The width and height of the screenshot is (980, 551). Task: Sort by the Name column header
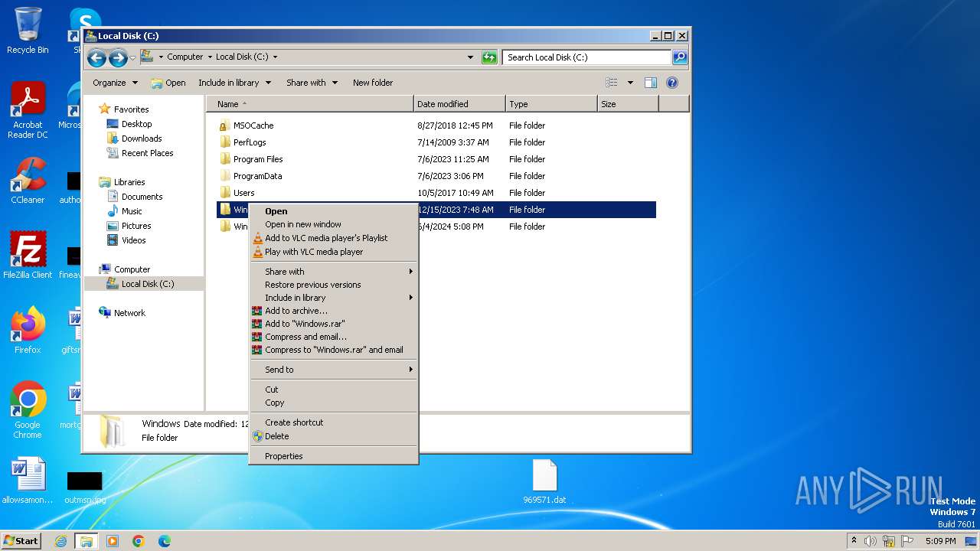pos(310,104)
